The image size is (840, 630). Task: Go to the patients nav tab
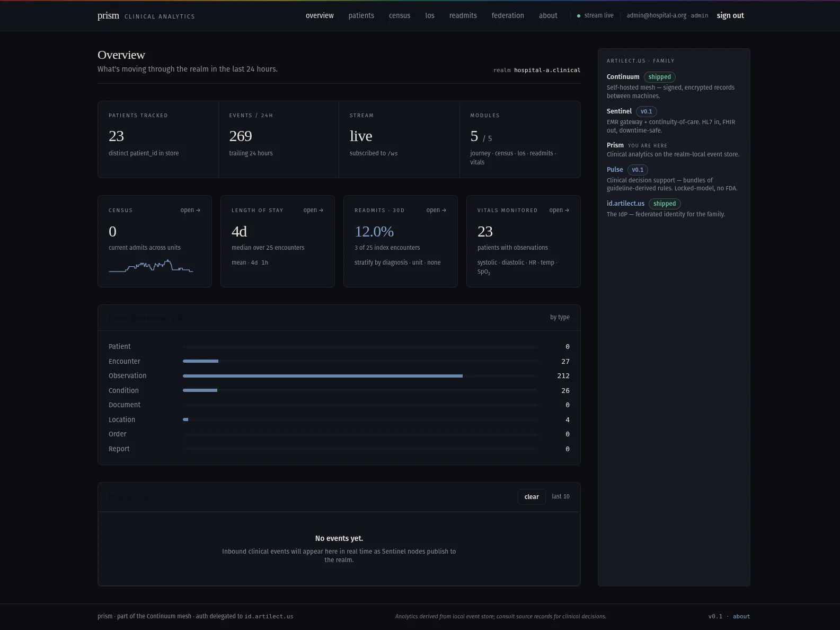click(361, 15)
